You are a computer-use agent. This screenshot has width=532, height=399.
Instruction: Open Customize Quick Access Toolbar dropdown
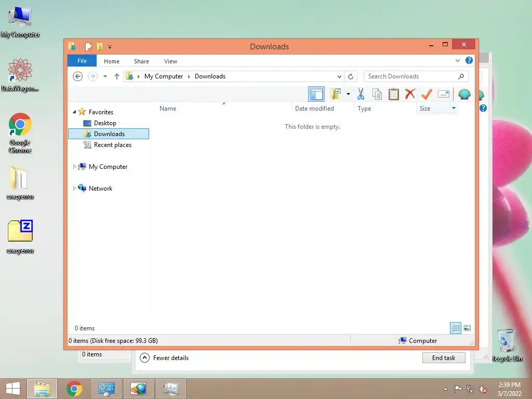pyautogui.click(x=110, y=47)
